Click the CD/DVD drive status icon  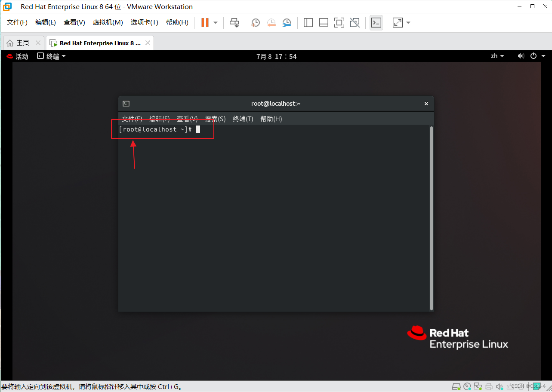tap(468, 386)
